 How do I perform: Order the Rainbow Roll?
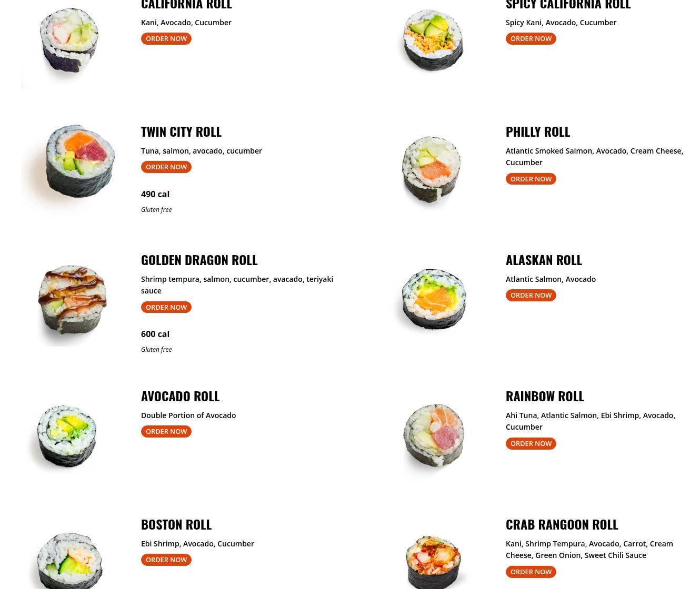(531, 443)
